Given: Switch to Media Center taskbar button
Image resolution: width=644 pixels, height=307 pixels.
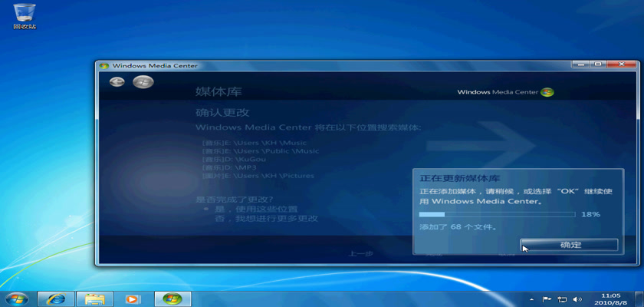Looking at the screenshot, I should coord(172,299).
